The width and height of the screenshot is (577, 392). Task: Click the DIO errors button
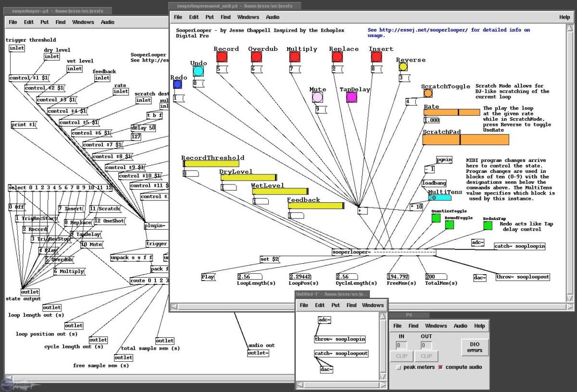tap(475, 347)
